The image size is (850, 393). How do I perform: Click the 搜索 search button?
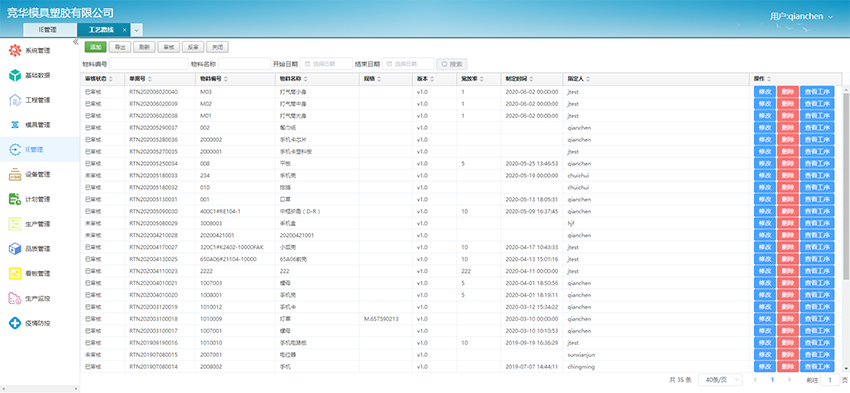pyautogui.click(x=452, y=64)
